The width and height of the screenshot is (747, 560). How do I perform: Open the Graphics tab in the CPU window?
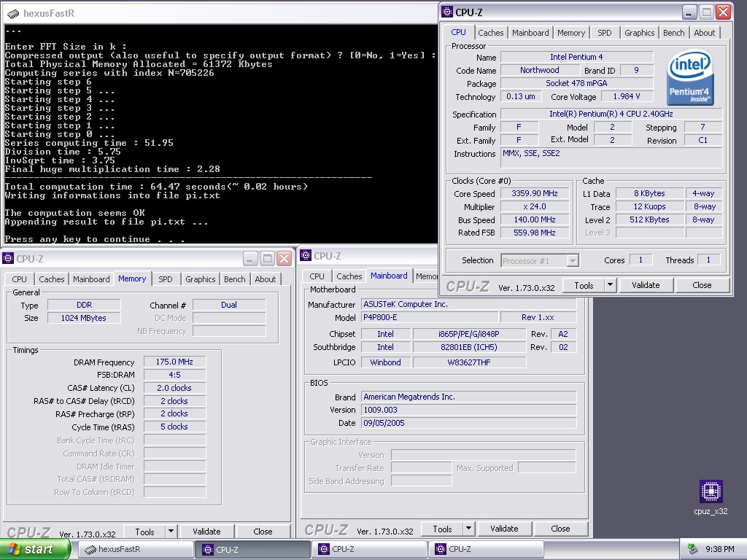coord(639,33)
